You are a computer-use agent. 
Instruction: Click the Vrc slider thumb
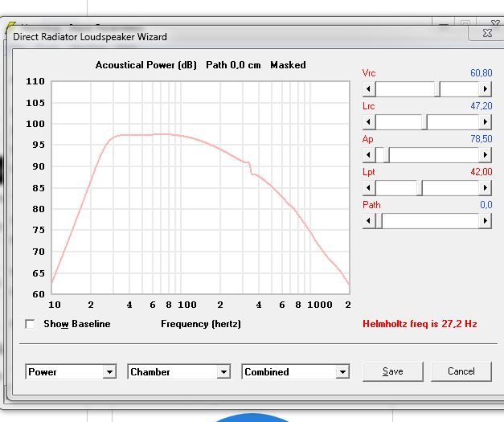pos(437,89)
